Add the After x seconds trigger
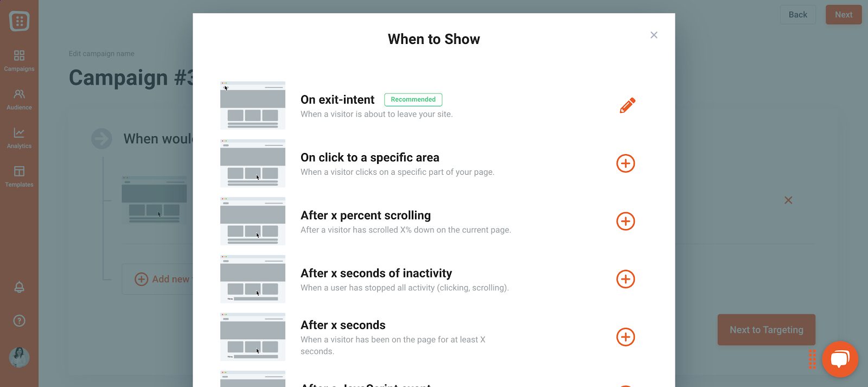The image size is (868, 387). (x=626, y=337)
